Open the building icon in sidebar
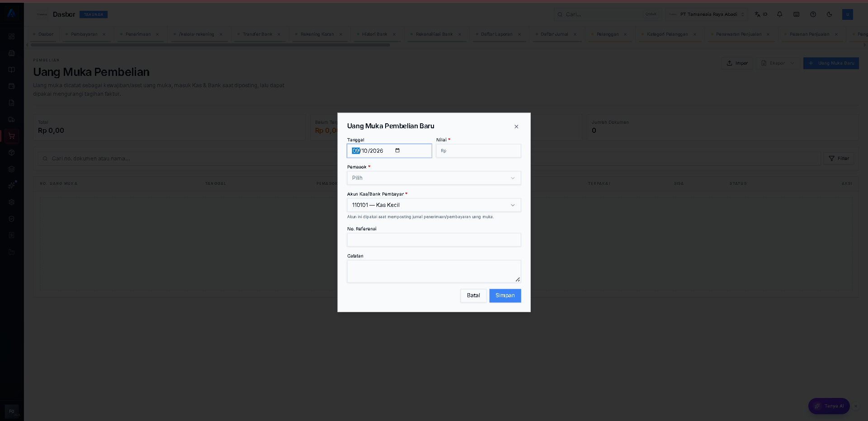 pyautogui.click(x=12, y=53)
